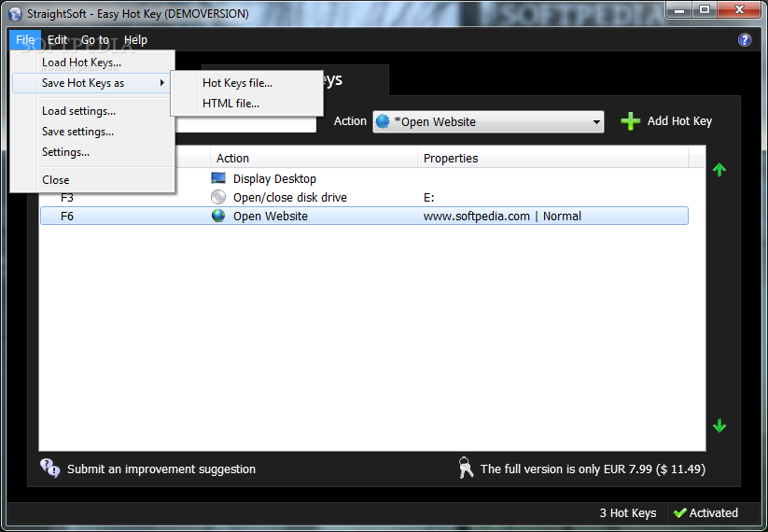Screen dimensions: 768x532
Task: Click the globe icon in Action dropdown
Action: [x=382, y=121]
